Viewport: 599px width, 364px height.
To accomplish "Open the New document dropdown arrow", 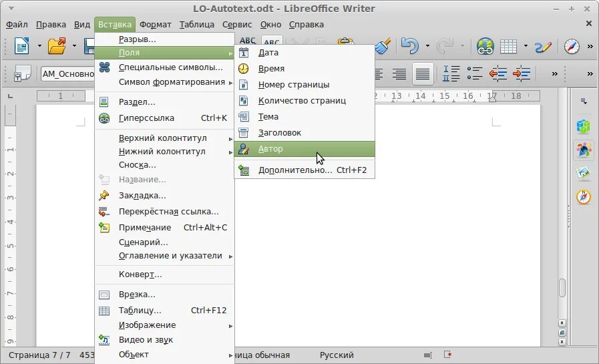I will pyautogui.click(x=39, y=46).
